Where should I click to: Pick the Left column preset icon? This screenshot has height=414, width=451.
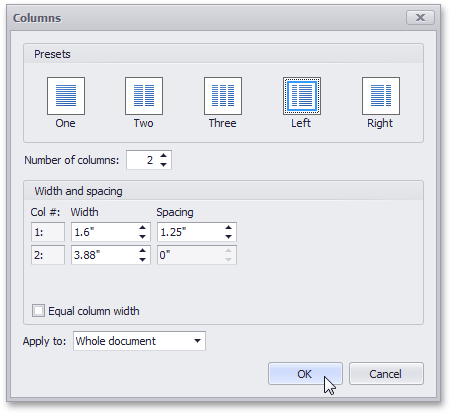click(302, 96)
